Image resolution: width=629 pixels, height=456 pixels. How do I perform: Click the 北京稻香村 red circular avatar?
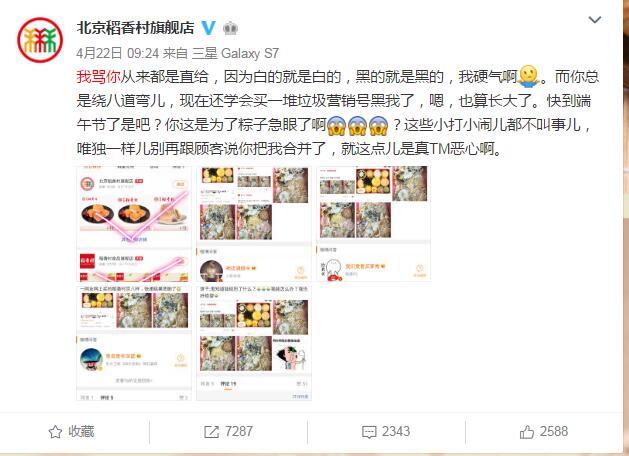(x=40, y=40)
